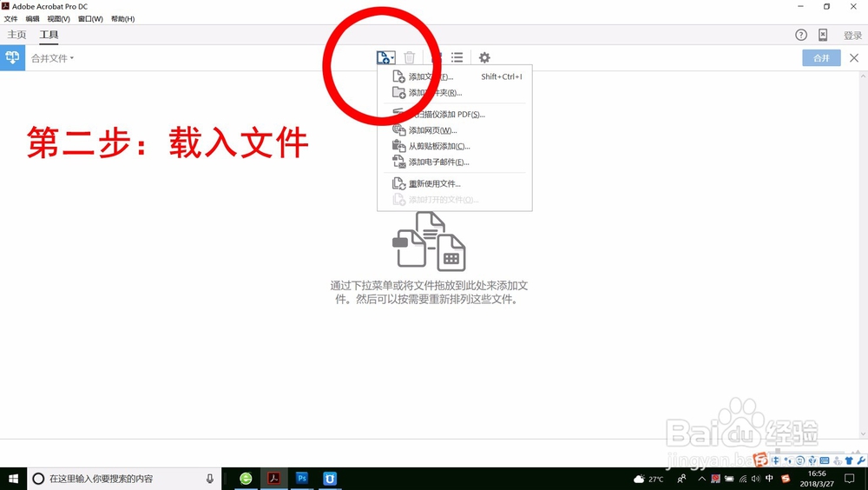Click the 16:56 clock and date
The height and width of the screenshot is (490, 868).
point(817,479)
